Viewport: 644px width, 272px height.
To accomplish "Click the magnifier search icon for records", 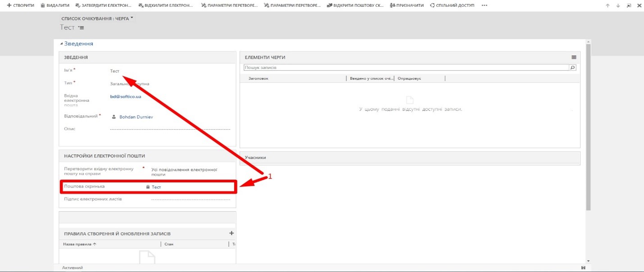I will 572,68.
